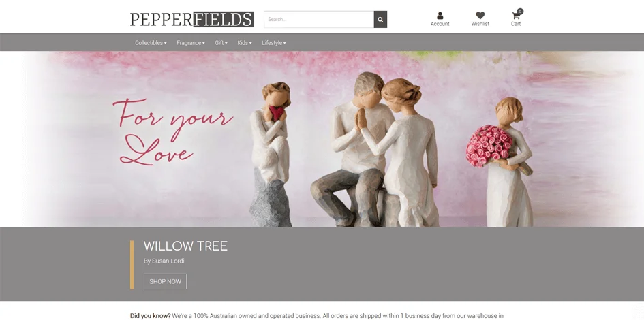
Task: Click the WILLOW TREE heading
Action: 185,246
